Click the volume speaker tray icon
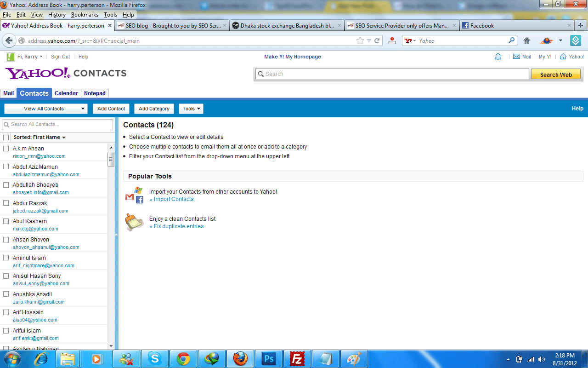 point(542,359)
